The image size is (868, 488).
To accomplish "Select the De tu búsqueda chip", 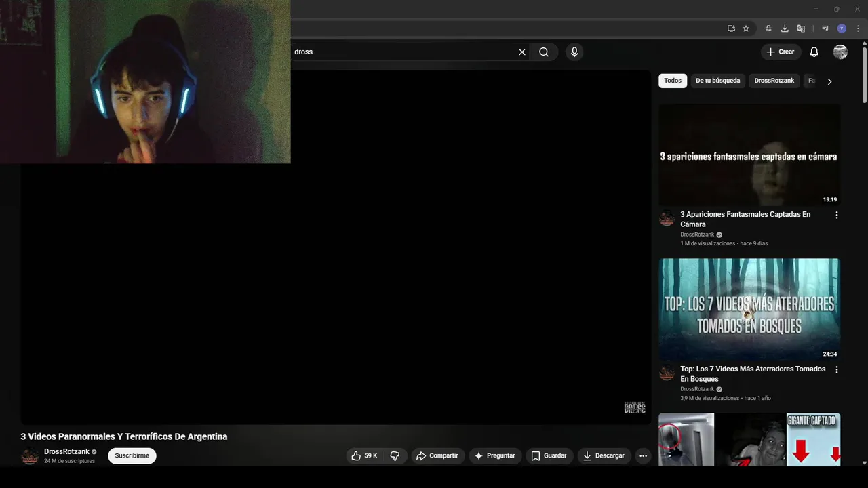I will point(718,81).
